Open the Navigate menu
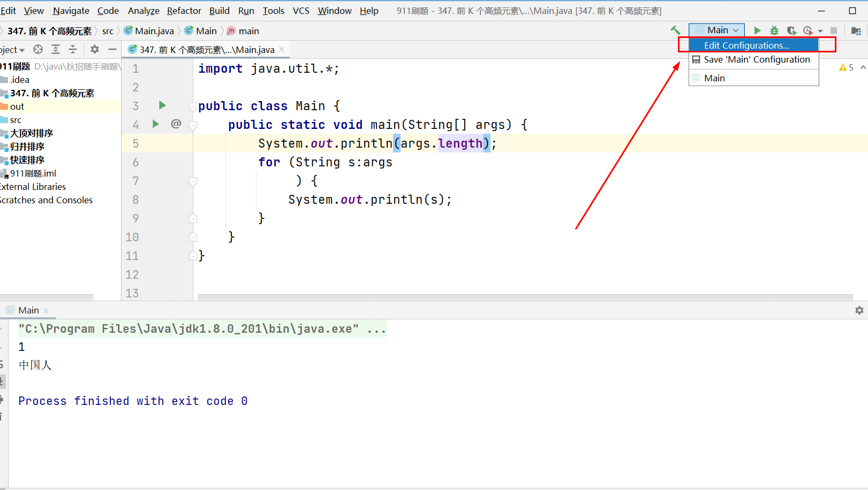 71,11
